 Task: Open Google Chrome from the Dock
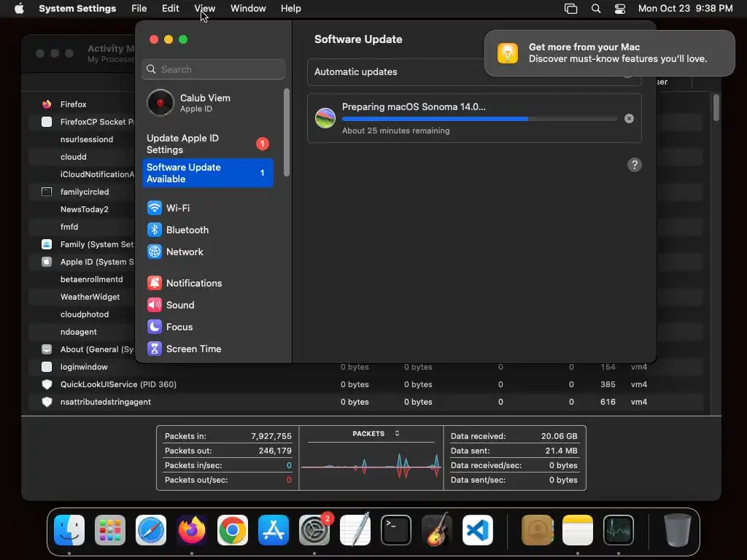pos(233,530)
